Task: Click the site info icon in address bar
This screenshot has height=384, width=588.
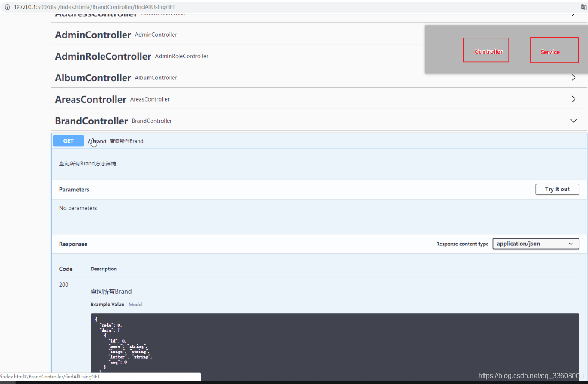Action: click(x=7, y=7)
